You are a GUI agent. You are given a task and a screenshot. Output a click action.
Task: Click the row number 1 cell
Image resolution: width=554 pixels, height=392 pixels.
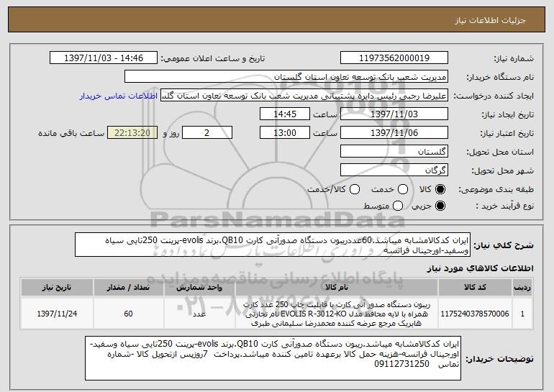522,314
